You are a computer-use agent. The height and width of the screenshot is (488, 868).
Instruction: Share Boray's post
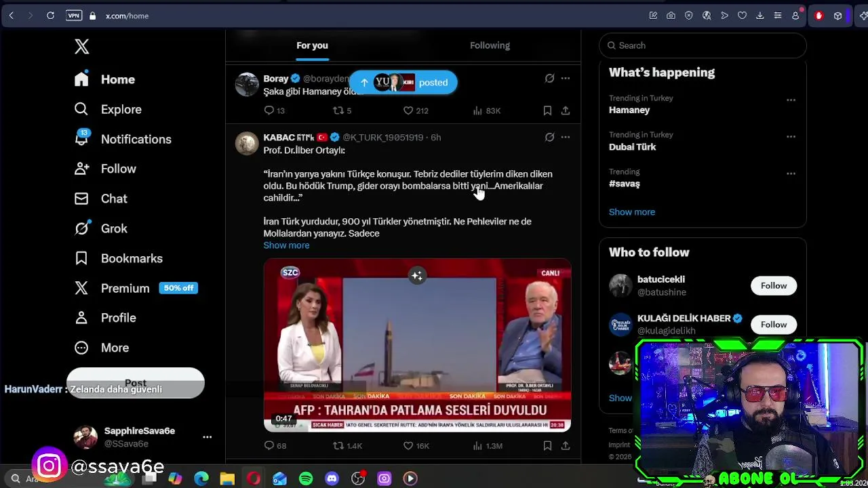(x=566, y=110)
